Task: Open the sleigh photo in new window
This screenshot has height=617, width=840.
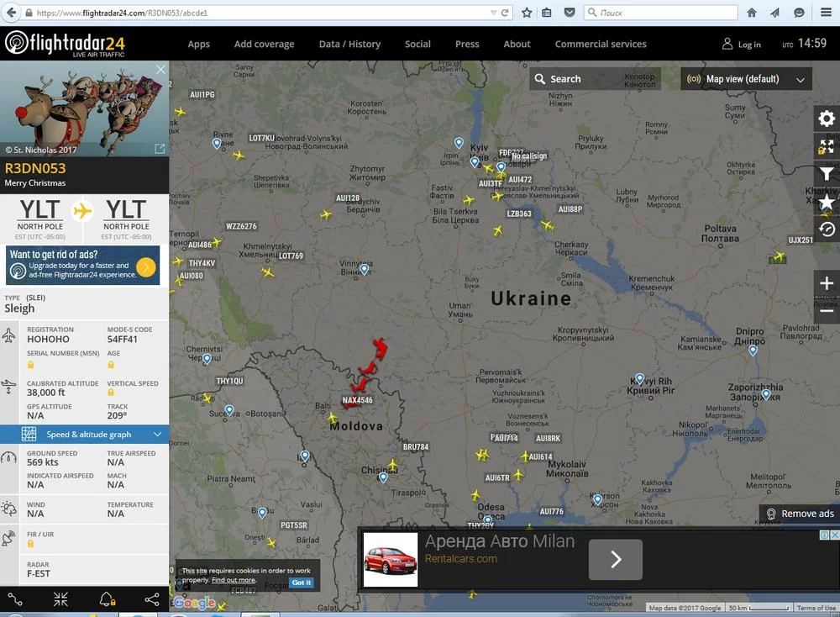Action: [x=160, y=149]
